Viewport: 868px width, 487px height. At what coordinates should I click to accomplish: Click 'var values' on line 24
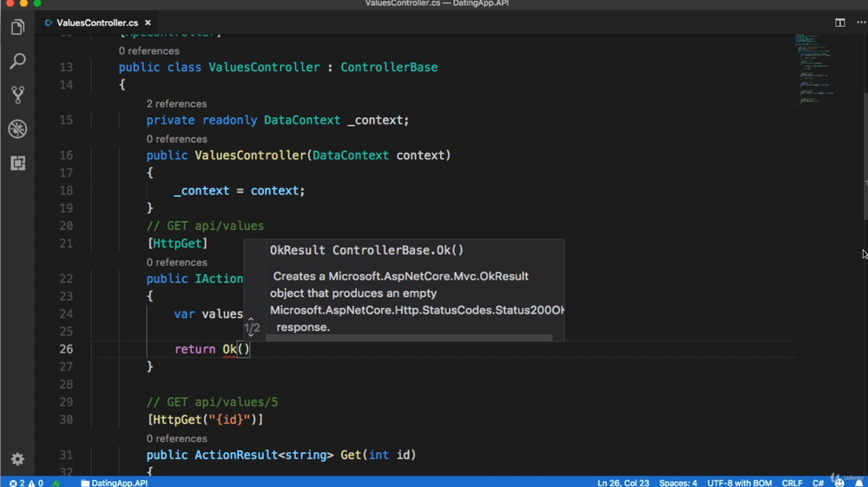(x=208, y=313)
